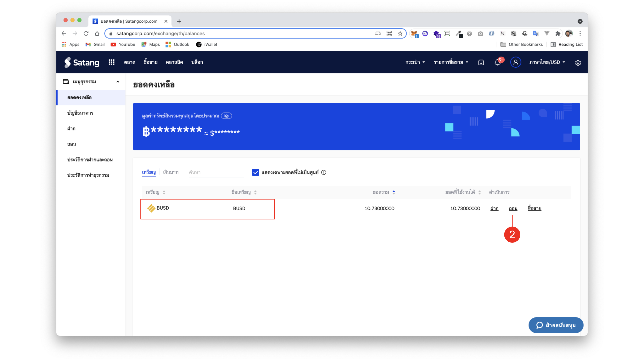Open the tab search dropdown arrow
Image resolution: width=644 pixels, height=361 pixels.
(x=580, y=22)
